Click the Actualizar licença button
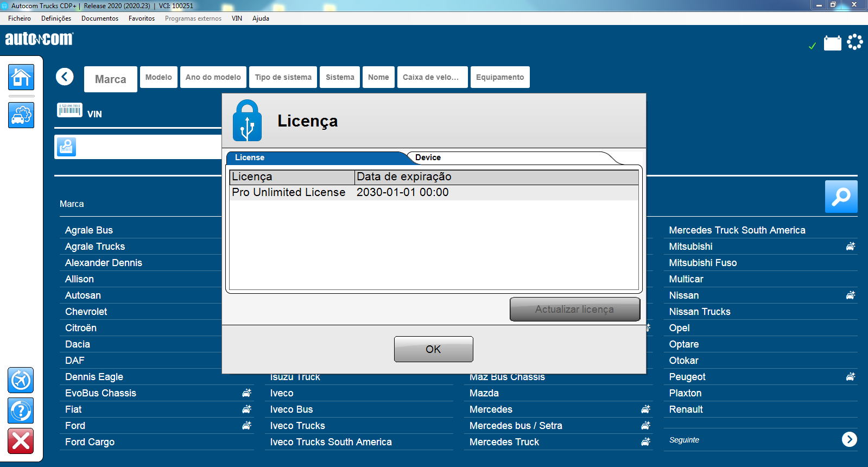Viewport: 868px width, 467px height. 574,309
